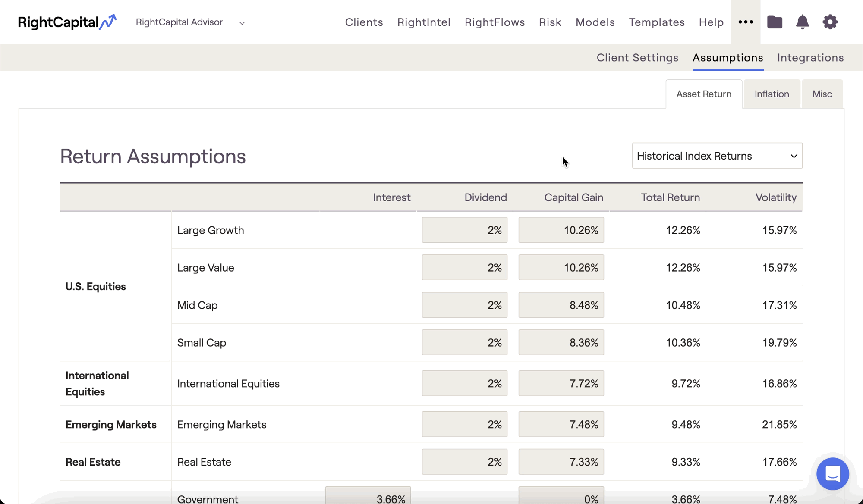Open the three-dots more menu
This screenshot has width=863, height=504.
746,22
